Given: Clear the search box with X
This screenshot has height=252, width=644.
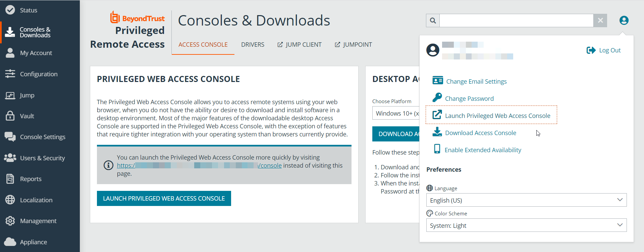Looking at the screenshot, I should point(600,20).
